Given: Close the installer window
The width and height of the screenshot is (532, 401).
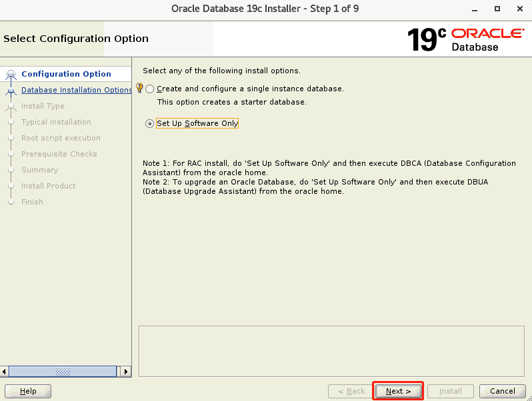Looking at the screenshot, I should 520,9.
